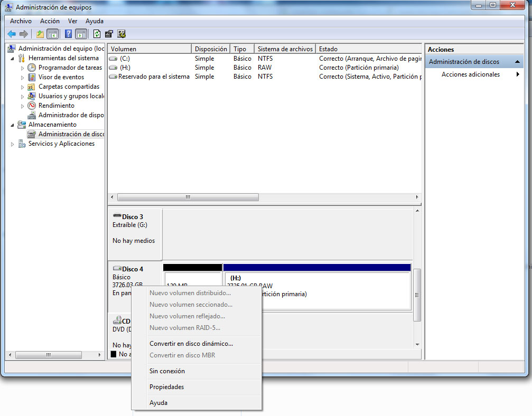
Task: Click the (C:) volume drive icon
Action: (113, 59)
